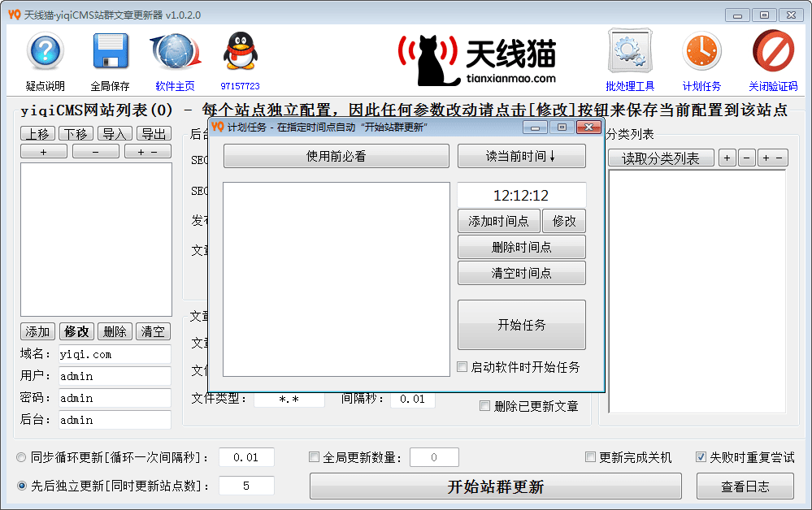Click 删除 under the site list
The width and height of the screenshot is (812, 510).
coord(115,331)
